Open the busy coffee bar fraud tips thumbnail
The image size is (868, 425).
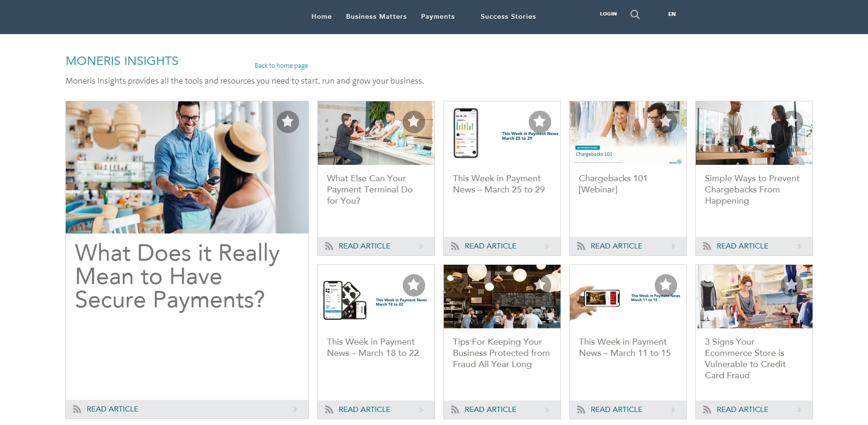(x=502, y=297)
